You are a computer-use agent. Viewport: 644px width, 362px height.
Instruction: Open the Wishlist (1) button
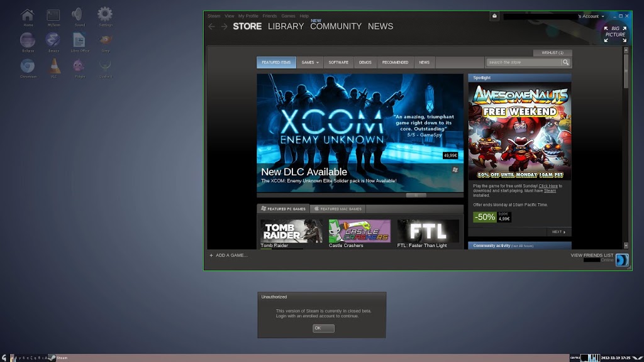tap(552, 53)
